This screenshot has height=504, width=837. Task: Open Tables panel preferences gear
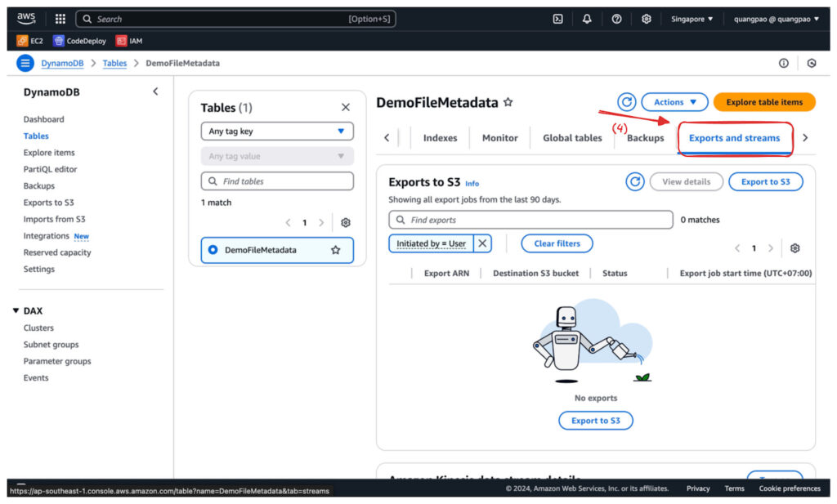tap(346, 222)
